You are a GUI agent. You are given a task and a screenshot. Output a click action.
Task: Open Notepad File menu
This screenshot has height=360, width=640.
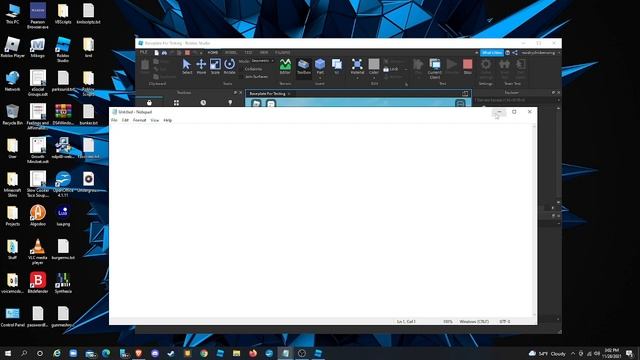point(114,120)
